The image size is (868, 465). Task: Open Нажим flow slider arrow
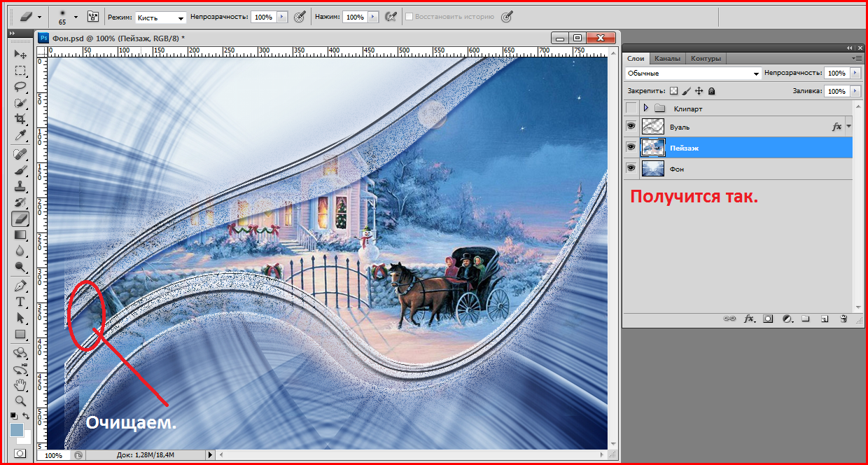tap(374, 17)
